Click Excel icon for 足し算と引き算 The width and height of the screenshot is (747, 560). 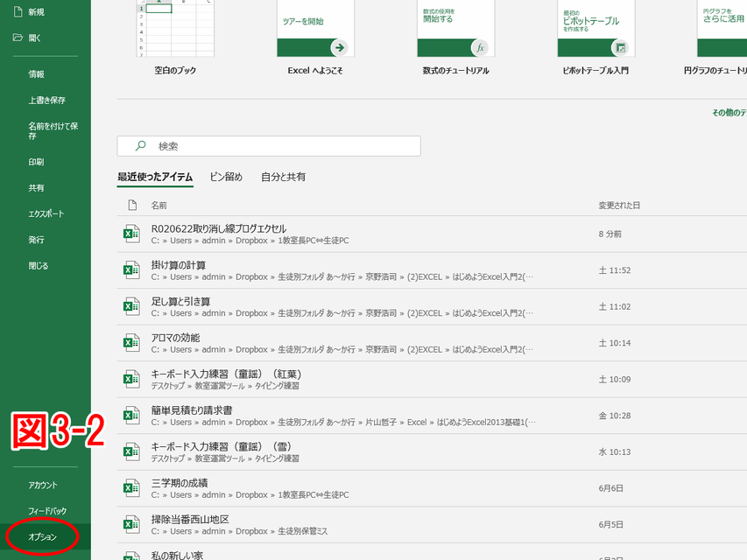pyautogui.click(x=131, y=306)
